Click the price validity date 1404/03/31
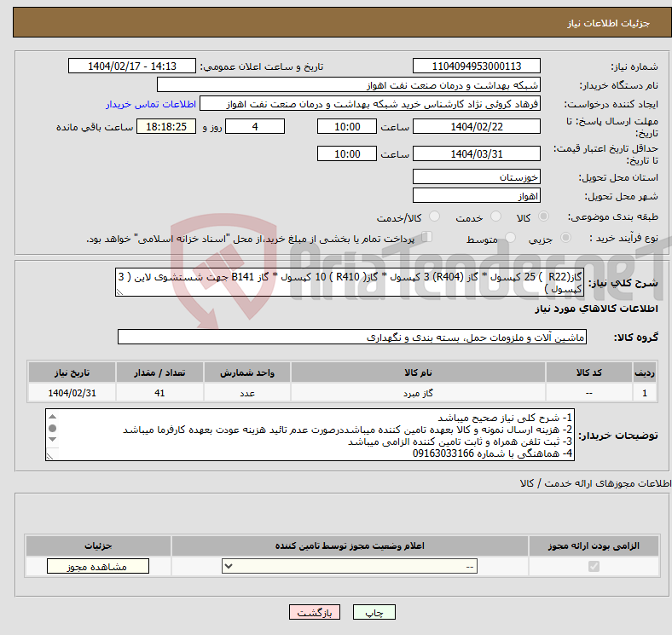This screenshot has height=635, width=672. [477, 153]
